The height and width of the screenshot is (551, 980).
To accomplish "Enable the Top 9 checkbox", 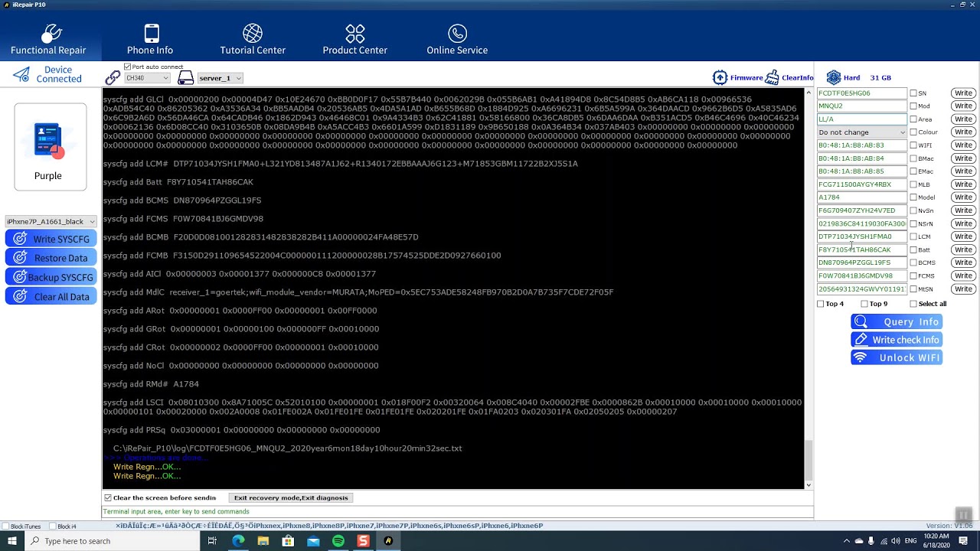I will click(x=864, y=304).
